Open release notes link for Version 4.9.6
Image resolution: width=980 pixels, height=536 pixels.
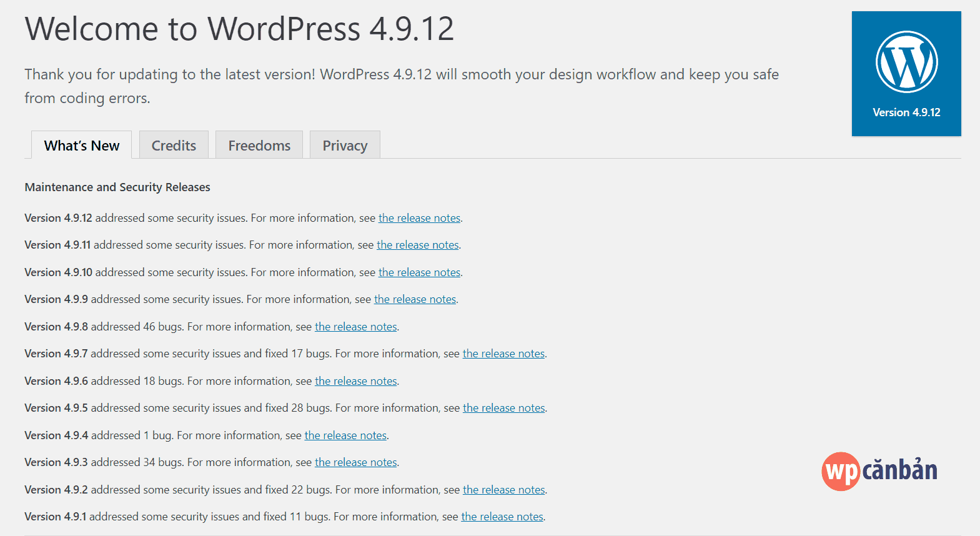(x=356, y=381)
